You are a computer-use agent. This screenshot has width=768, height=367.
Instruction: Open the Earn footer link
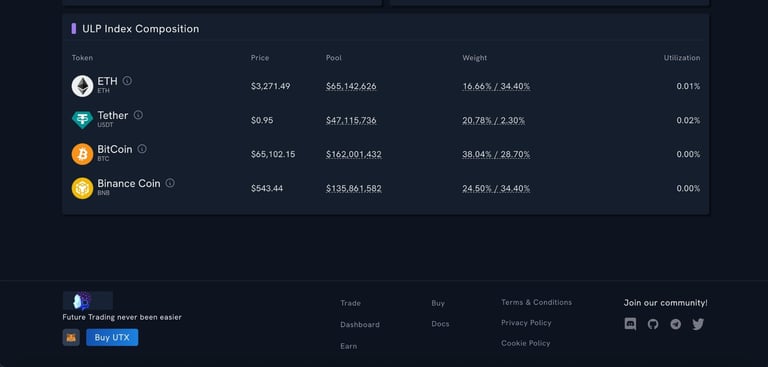coord(349,346)
